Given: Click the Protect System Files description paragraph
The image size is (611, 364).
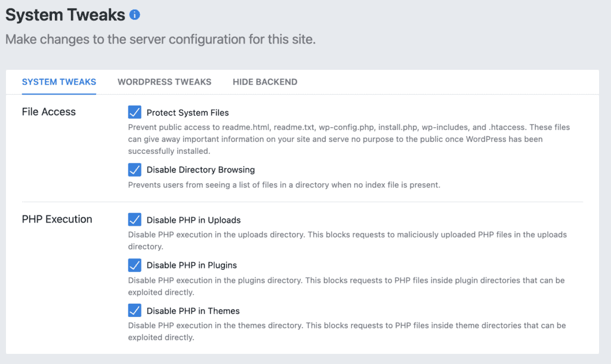Looking at the screenshot, I should point(346,138).
